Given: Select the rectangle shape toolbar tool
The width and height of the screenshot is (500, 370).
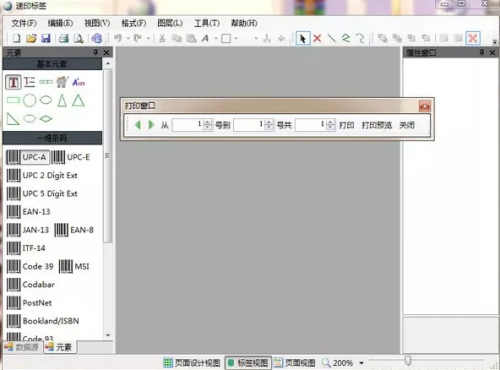Looking at the screenshot, I should point(226,38).
